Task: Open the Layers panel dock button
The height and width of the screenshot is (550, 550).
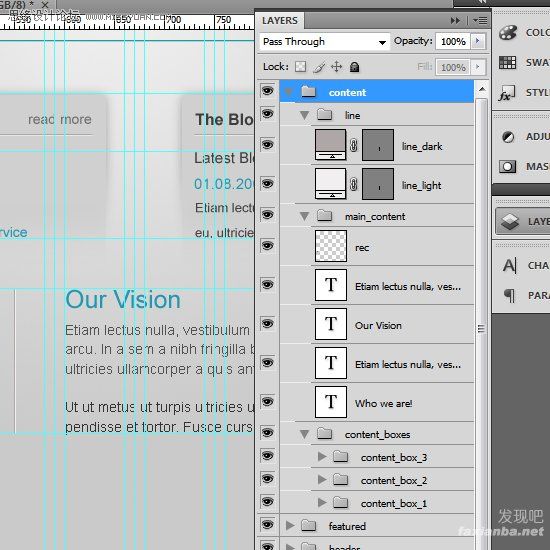Action: click(523, 221)
